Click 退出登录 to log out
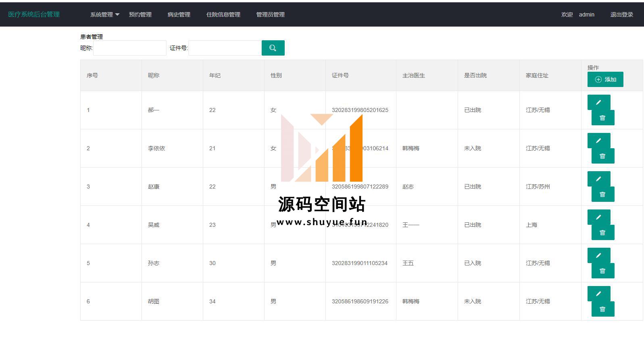The width and height of the screenshot is (644, 342). 621,15
